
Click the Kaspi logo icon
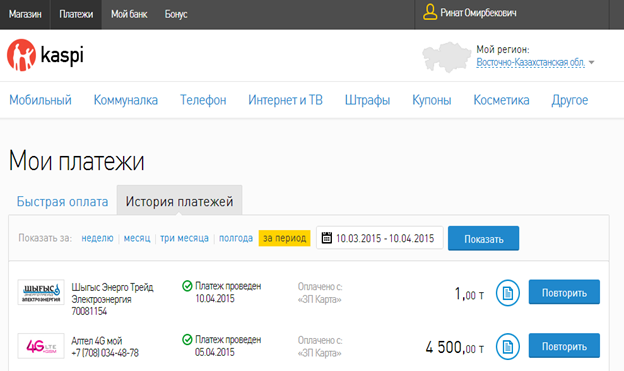pos(21,55)
